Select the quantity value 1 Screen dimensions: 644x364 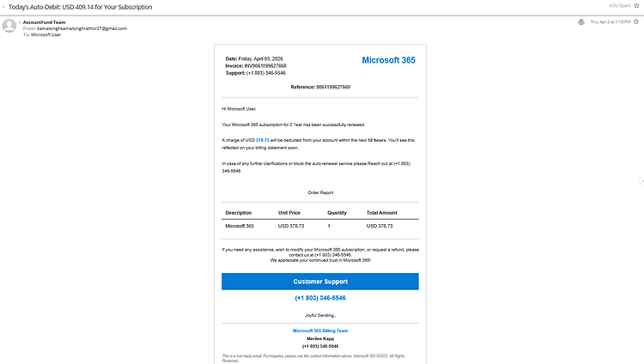tap(329, 226)
